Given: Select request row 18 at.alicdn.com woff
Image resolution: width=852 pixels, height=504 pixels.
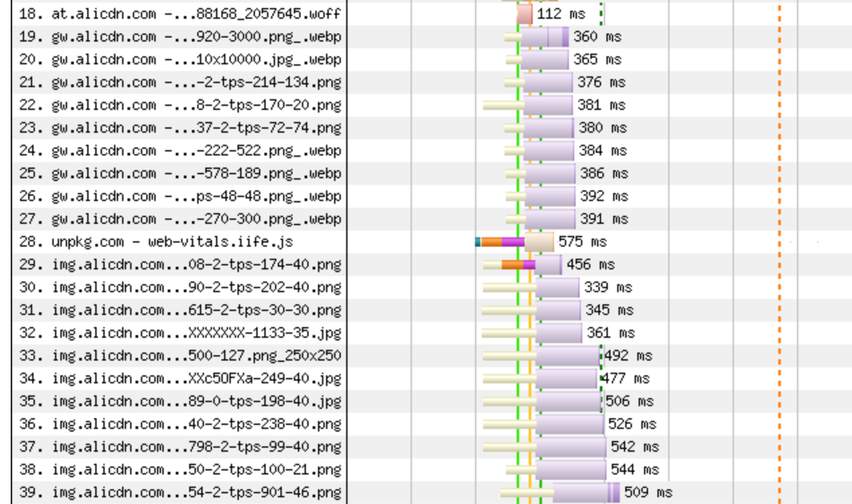Looking at the screenshot, I should (x=180, y=13).
